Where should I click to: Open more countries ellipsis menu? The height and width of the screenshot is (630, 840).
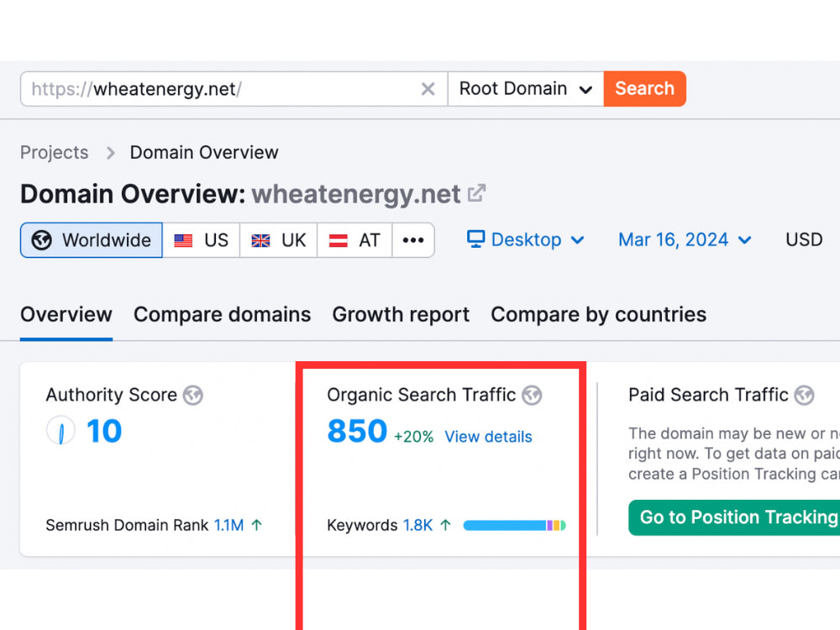413,240
